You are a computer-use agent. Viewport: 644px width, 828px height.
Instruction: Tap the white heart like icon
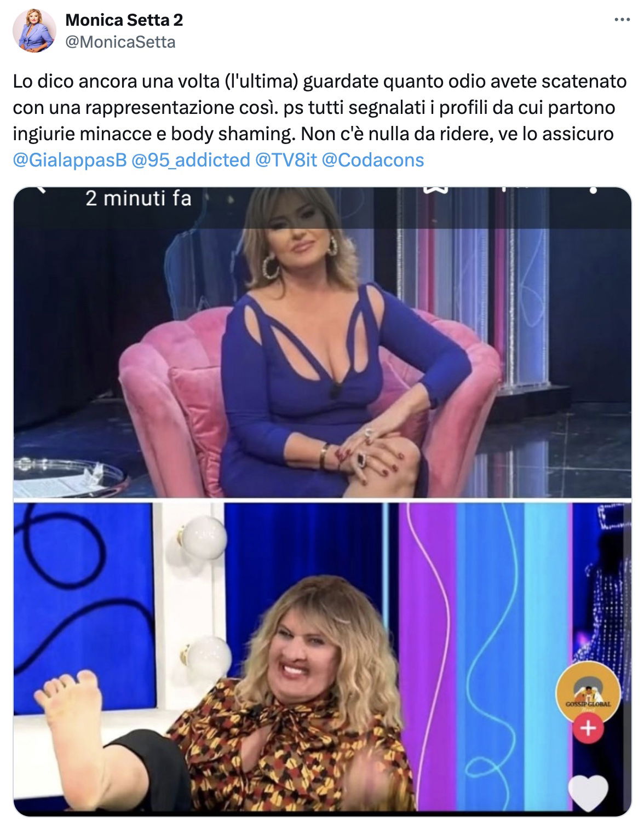(x=588, y=794)
